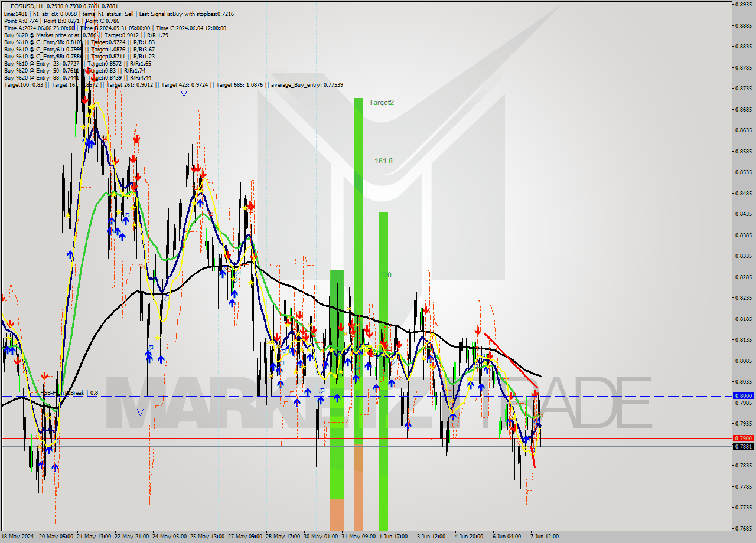Viewport: 756px width, 543px height.
Task: Click the 3 Jun 12:00 time label
Action: coord(431,537)
